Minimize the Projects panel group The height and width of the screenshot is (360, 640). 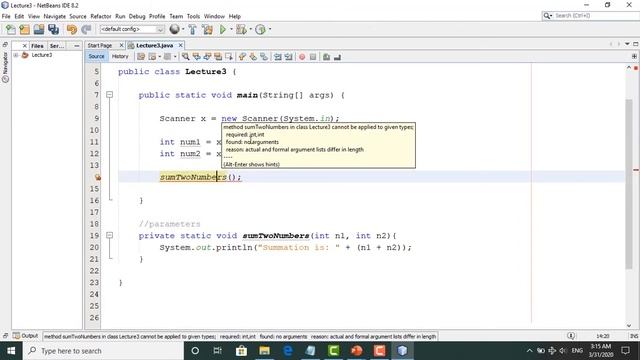(77, 46)
